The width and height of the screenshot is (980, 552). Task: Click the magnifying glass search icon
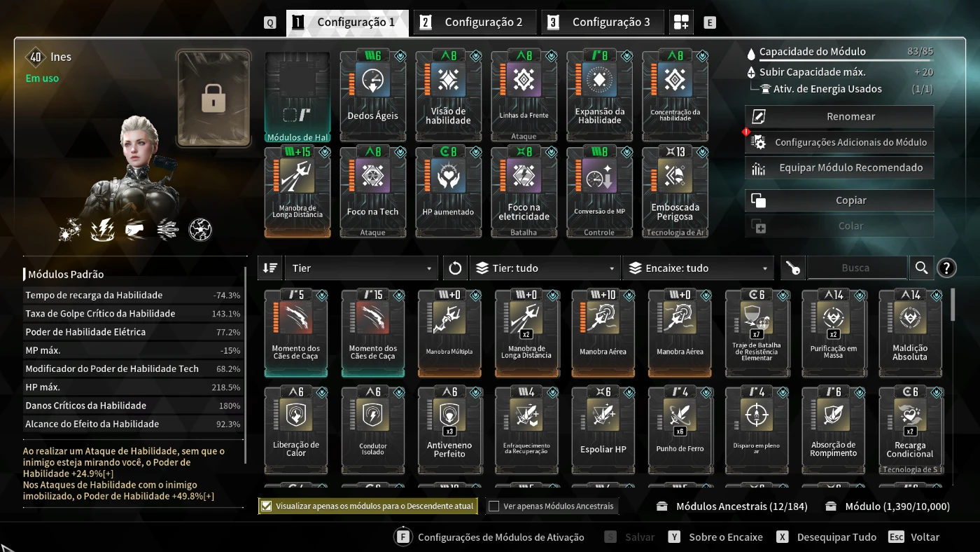pyautogui.click(x=921, y=268)
